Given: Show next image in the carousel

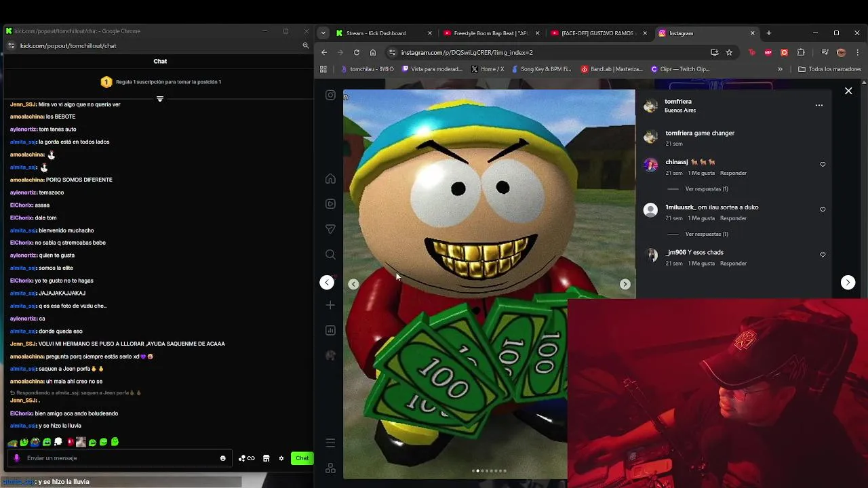Looking at the screenshot, I should 625,285.
